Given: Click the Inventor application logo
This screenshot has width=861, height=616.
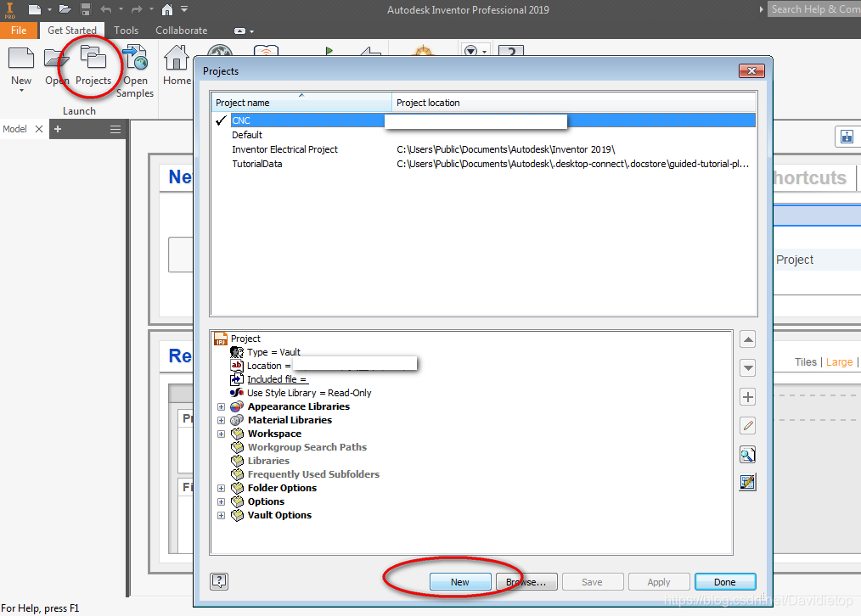Looking at the screenshot, I should click(10, 9).
